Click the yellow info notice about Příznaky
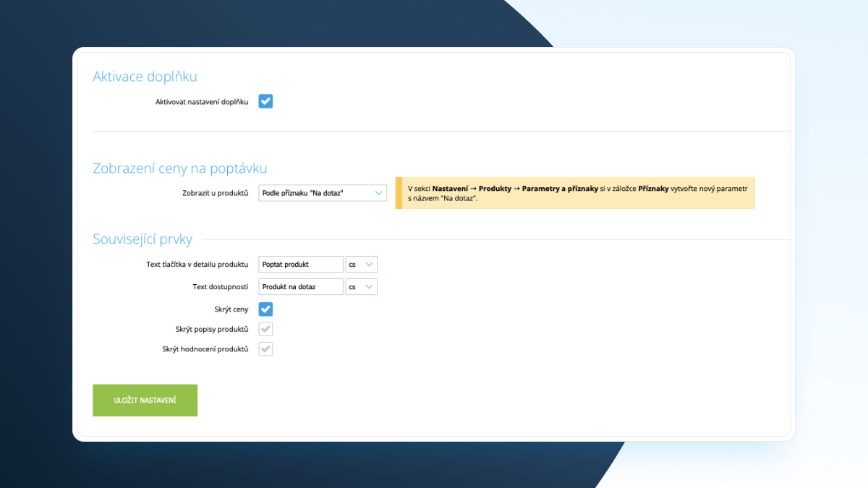 [x=575, y=193]
